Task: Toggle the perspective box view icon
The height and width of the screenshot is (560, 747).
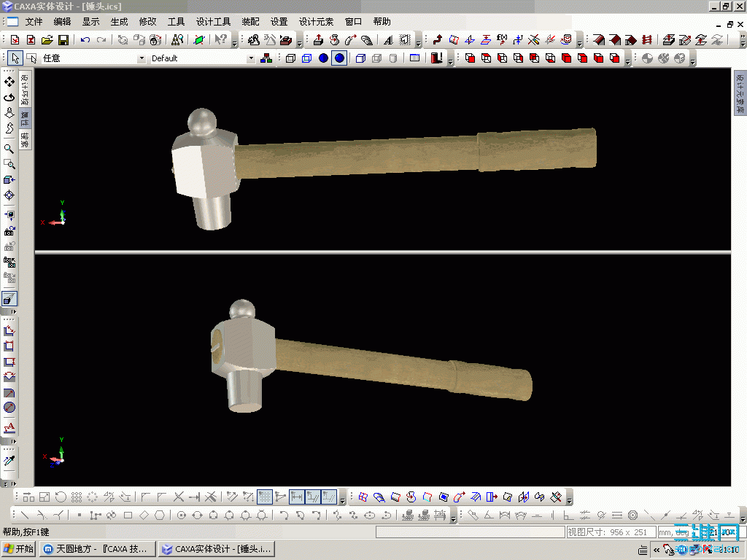Action: [360, 58]
